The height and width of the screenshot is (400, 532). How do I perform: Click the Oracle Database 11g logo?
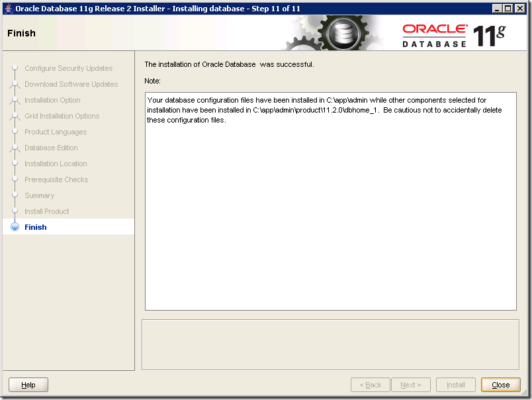tap(454, 35)
